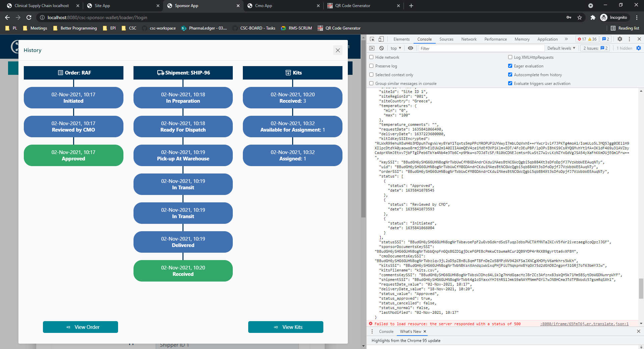Image resolution: width=644 pixels, height=349 pixels.
Task: Close the History dialog with X
Action: (338, 50)
